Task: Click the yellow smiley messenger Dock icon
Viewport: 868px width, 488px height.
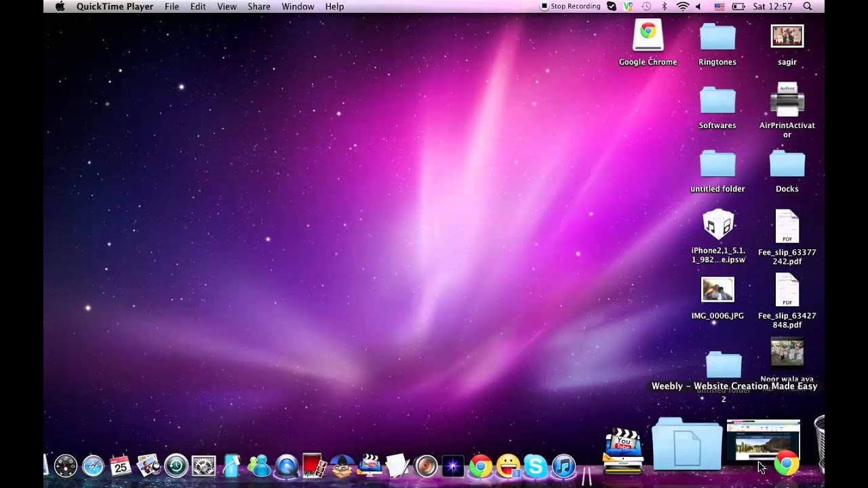Action: pyautogui.click(x=508, y=466)
